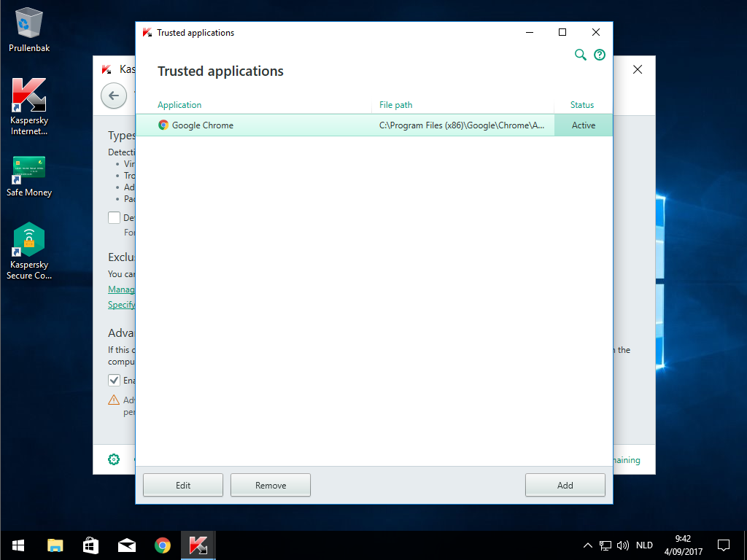The width and height of the screenshot is (747, 560).
Task: Open clock and calendar showing 9:42
Action: [683, 545]
